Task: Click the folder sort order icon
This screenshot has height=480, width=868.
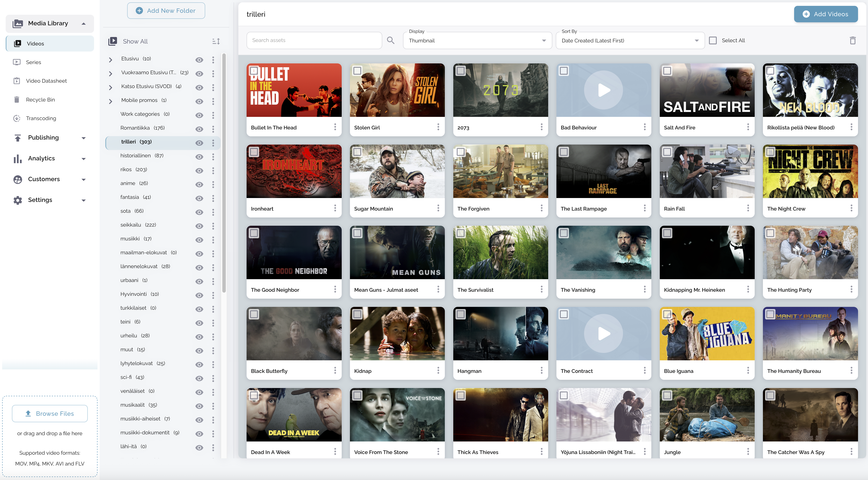Action: (216, 41)
